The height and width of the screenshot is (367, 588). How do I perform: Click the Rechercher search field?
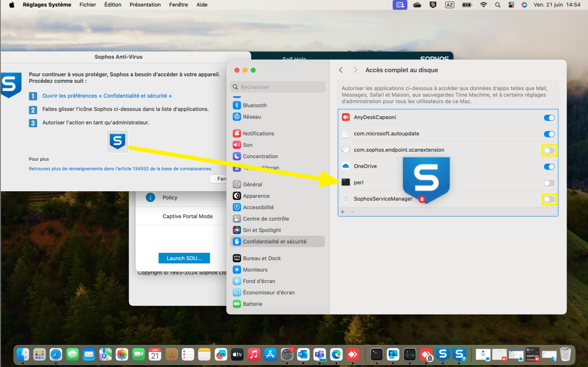278,87
